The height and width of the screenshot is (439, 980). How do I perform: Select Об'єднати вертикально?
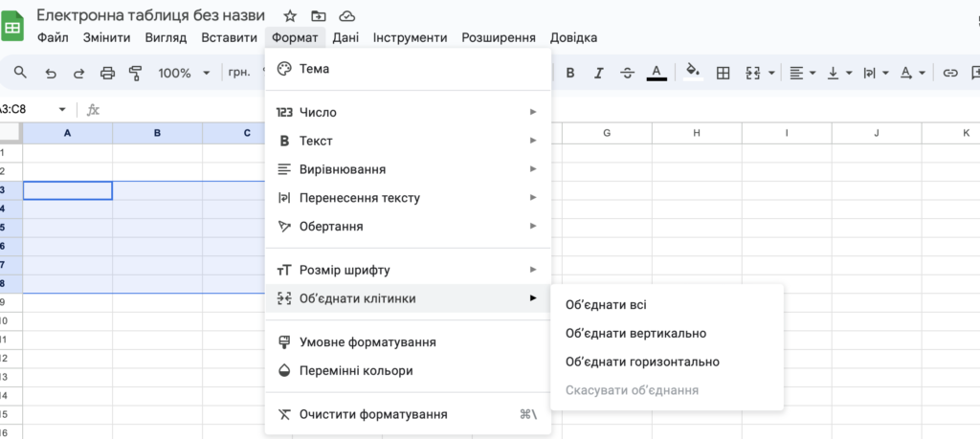[666, 334]
